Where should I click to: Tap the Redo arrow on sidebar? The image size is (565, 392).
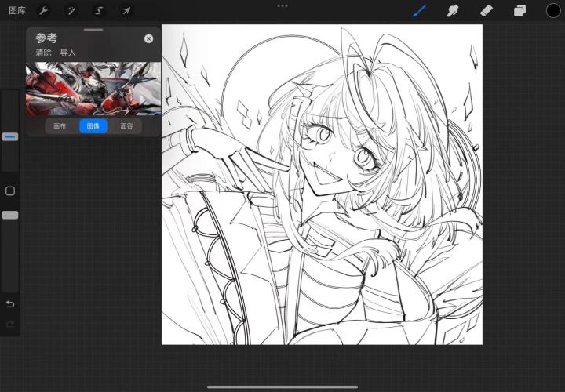point(10,325)
